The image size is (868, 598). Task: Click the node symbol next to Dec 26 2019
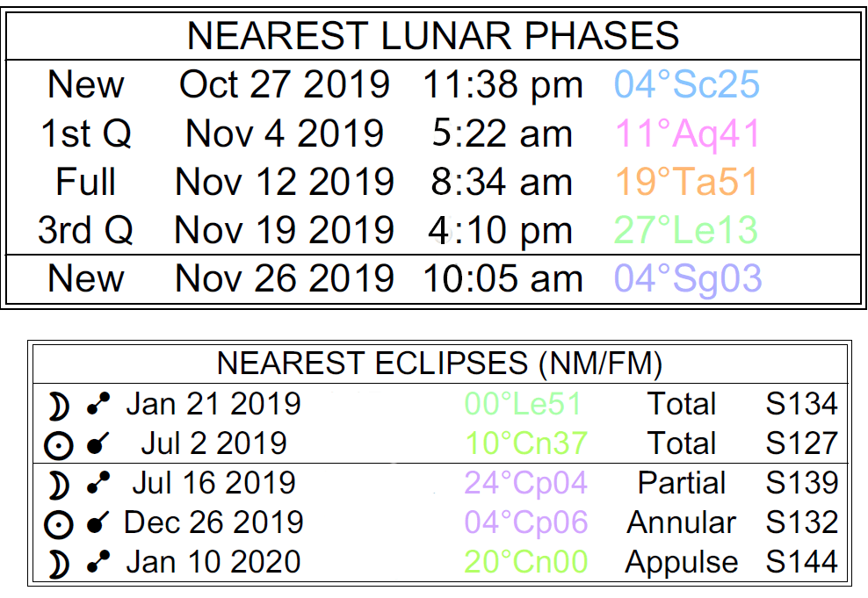98,523
